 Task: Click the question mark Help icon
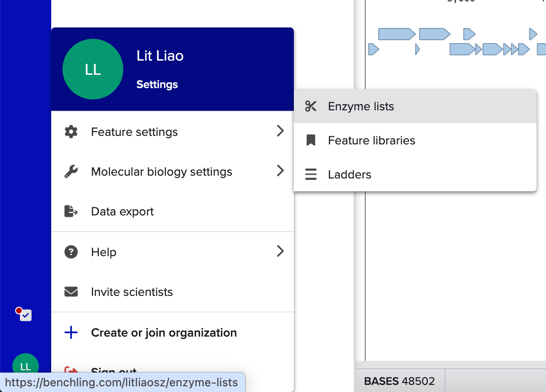[71, 252]
